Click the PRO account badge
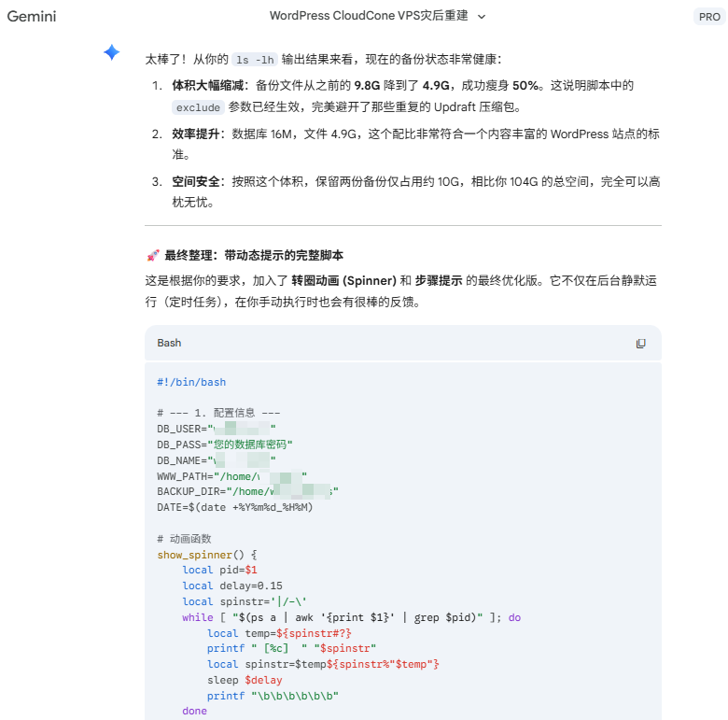The height and width of the screenshot is (720, 728). 708,17
